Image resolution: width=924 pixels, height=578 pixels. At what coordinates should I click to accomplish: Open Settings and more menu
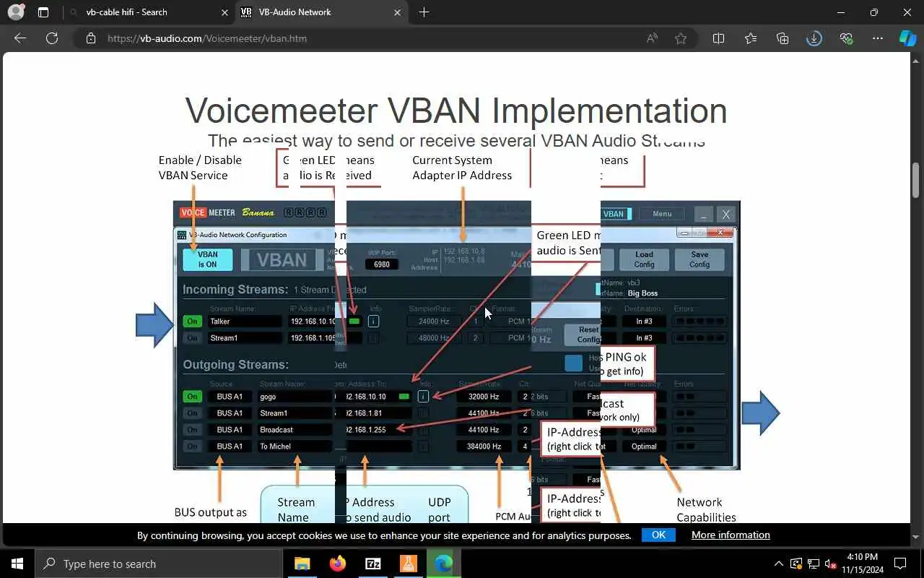[878, 38]
